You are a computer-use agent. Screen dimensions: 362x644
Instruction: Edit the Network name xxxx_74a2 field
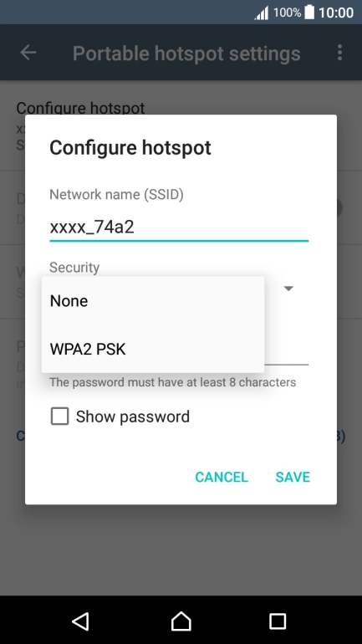[179, 227]
